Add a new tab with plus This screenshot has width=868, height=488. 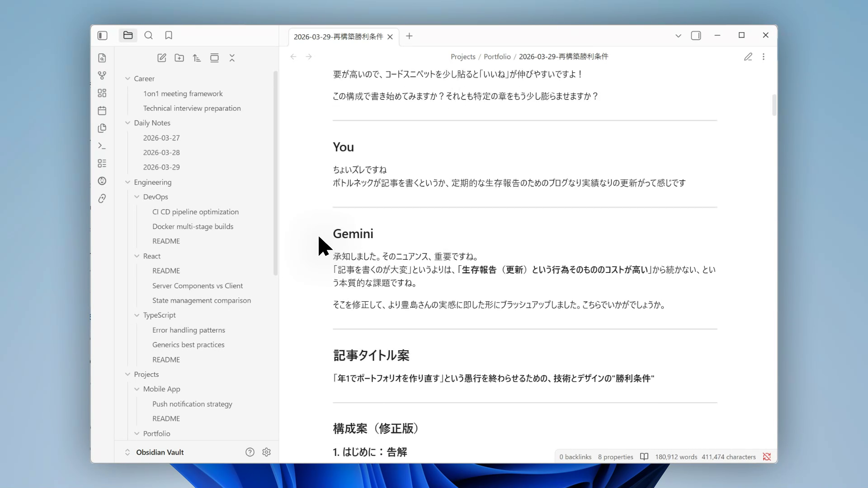pyautogui.click(x=409, y=36)
